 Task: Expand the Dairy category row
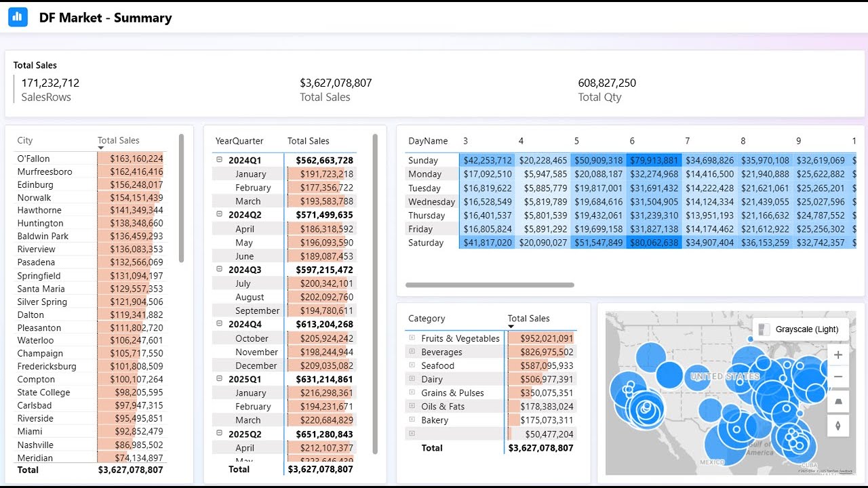tap(412, 379)
